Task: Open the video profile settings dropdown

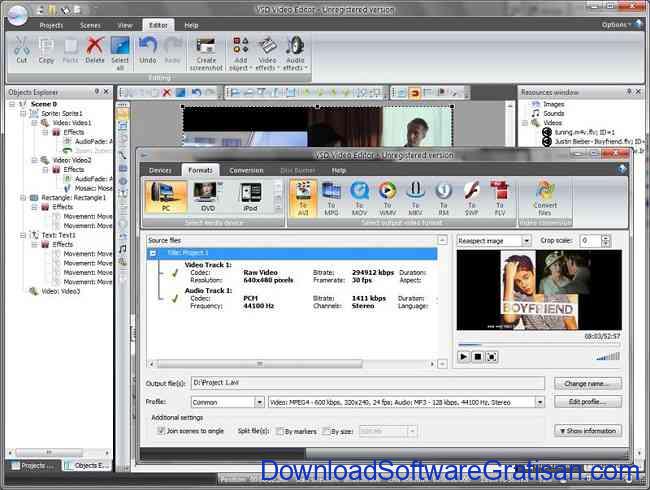Action: tap(539, 402)
